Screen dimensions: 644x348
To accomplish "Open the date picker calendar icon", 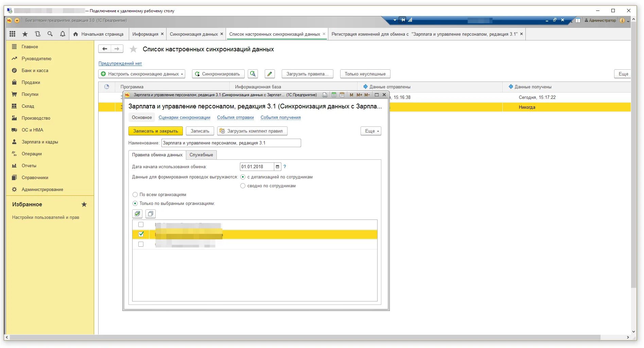I will (x=277, y=167).
